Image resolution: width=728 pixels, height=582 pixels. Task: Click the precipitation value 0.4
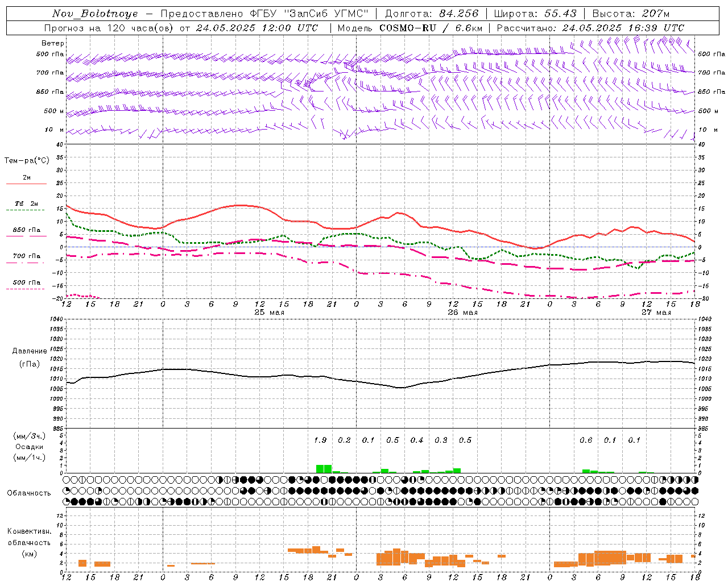point(417,440)
